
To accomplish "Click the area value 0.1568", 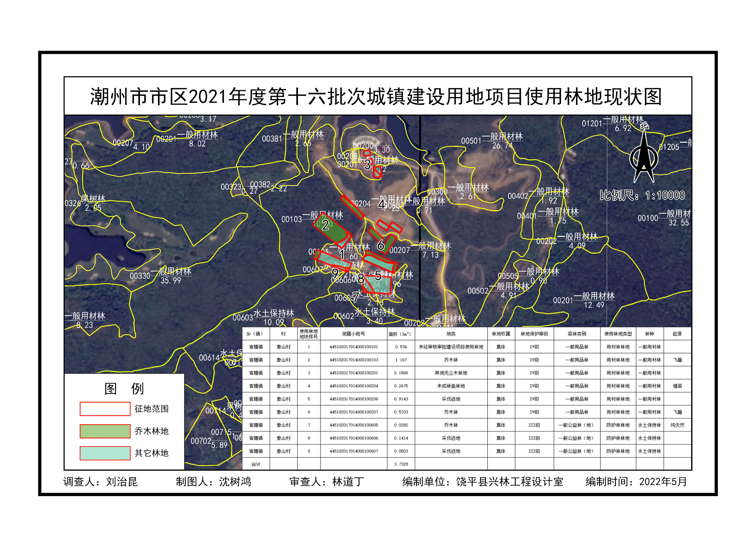I will pos(401,373).
